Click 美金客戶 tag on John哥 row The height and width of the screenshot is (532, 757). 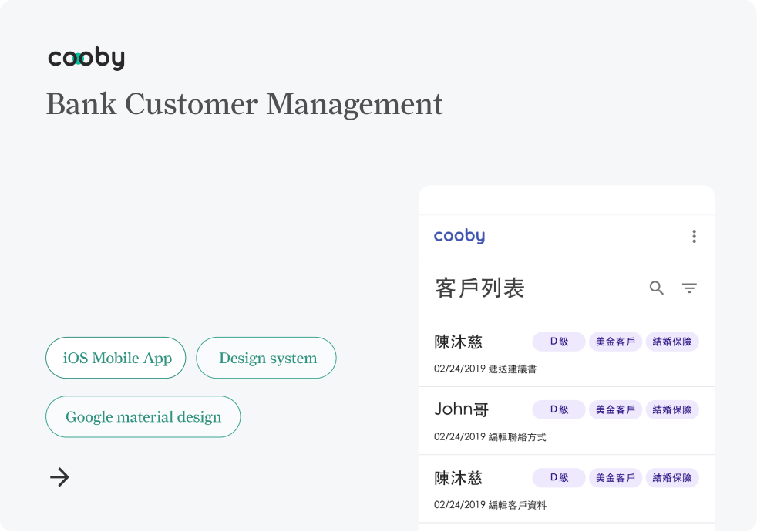click(615, 410)
